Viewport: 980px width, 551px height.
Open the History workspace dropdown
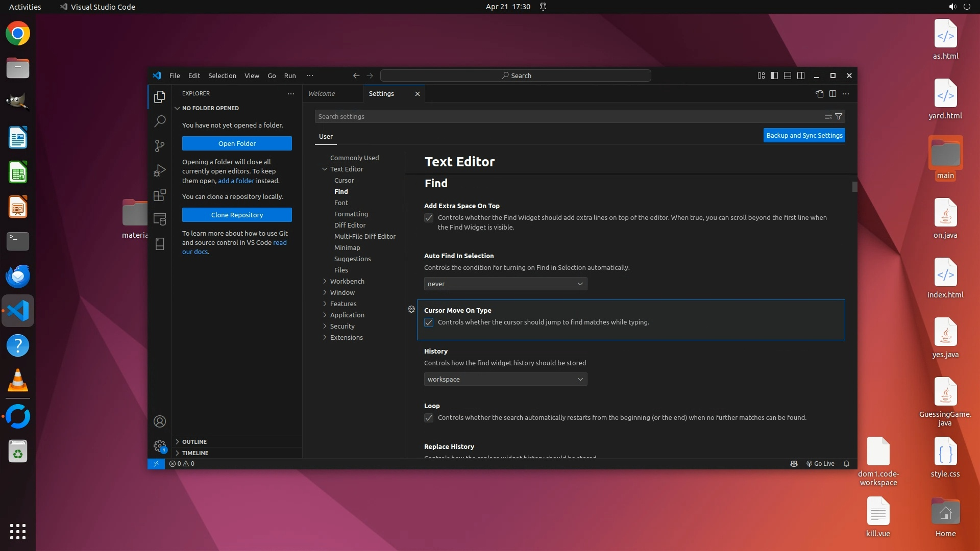(x=505, y=380)
